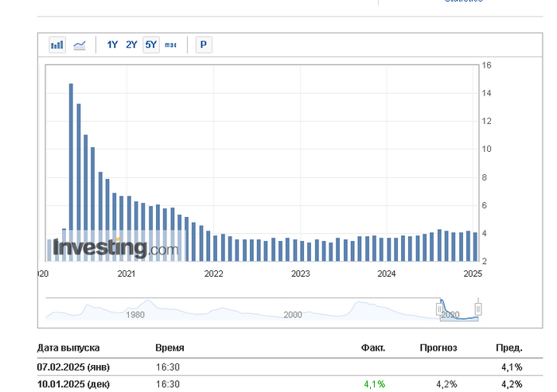Select the 2Y time range
This screenshot has height=392, width=557.
[131, 45]
